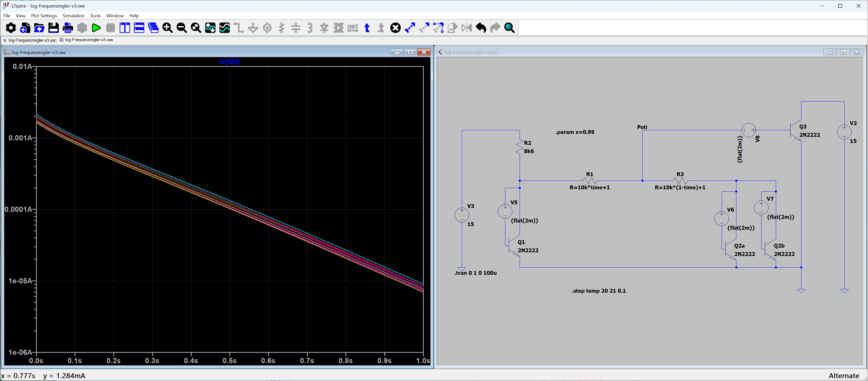Tile windows vertically with the split icon

point(125,28)
